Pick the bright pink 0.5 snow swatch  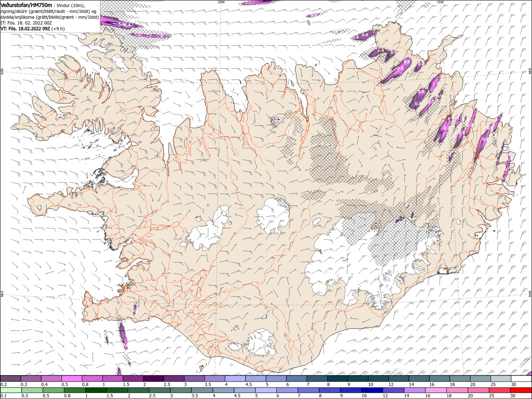(x=71, y=379)
